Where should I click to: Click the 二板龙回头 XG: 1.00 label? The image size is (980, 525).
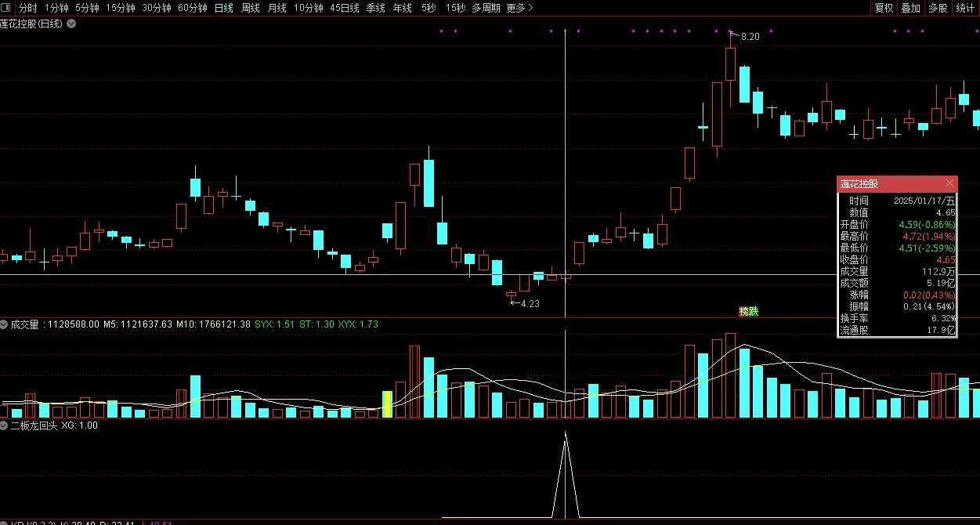pyautogui.click(x=54, y=425)
